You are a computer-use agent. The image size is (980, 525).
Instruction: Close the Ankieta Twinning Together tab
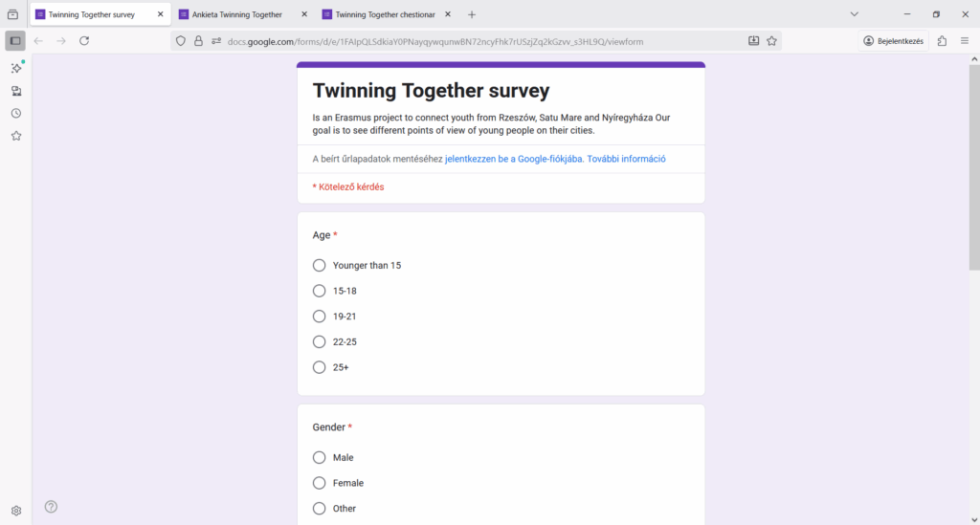click(304, 14)
